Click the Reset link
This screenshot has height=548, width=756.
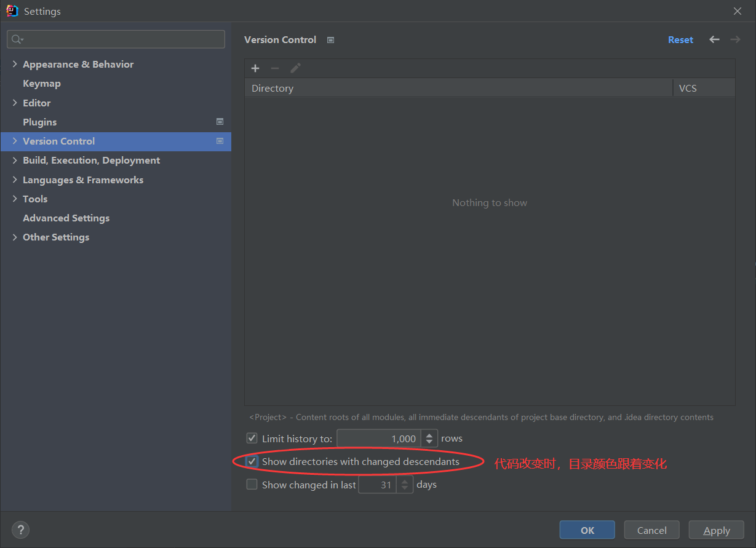(x=680, y=40)
